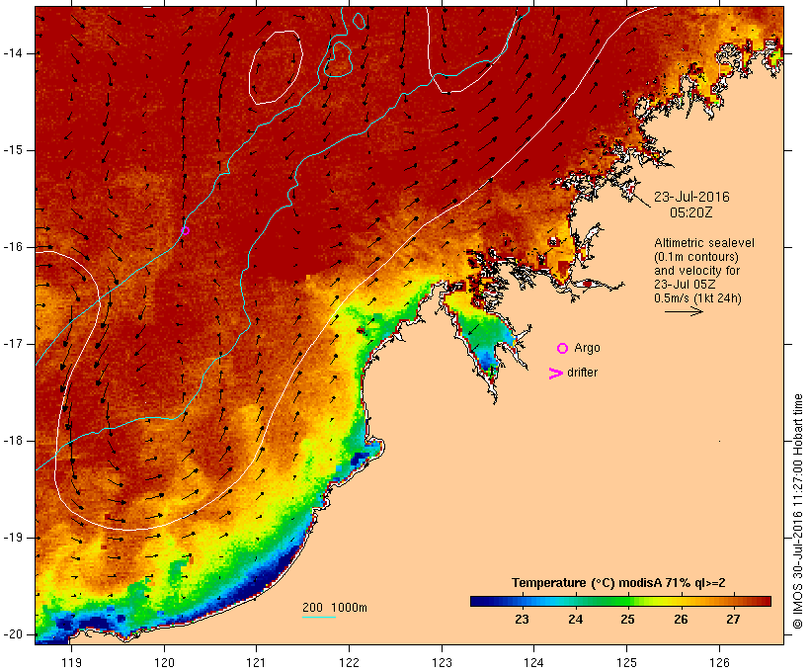Image resolution: width=810 pixels, height=672 pixels.
Task: Click the longitude label 122
Action: point(349,663)
